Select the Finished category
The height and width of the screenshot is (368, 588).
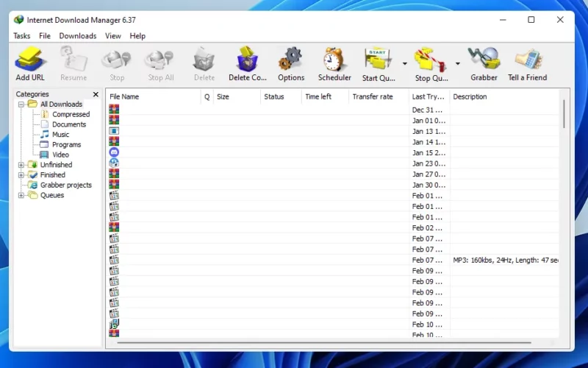[x=52, y=175]
